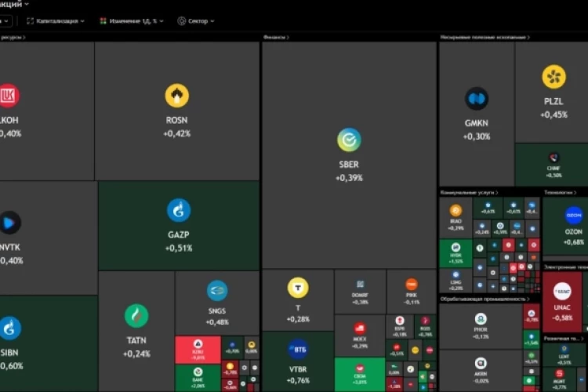Click the SBER green checkmark logo
Screen dimensions: 588x392
pyautogui.click(x=349, y=140)
